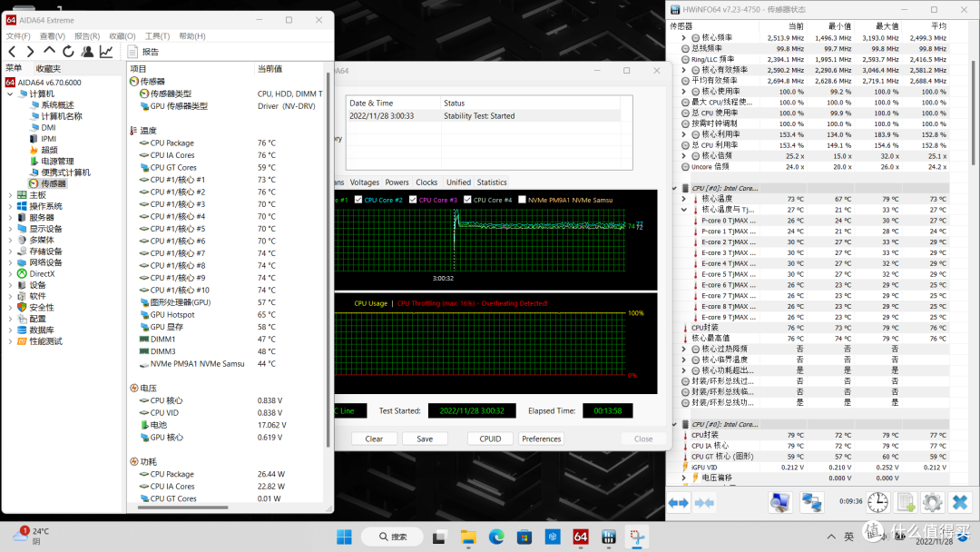Open 文件(F) menu in AIDA64
This screenshot has height=552, width=980.
pos(18,36)
